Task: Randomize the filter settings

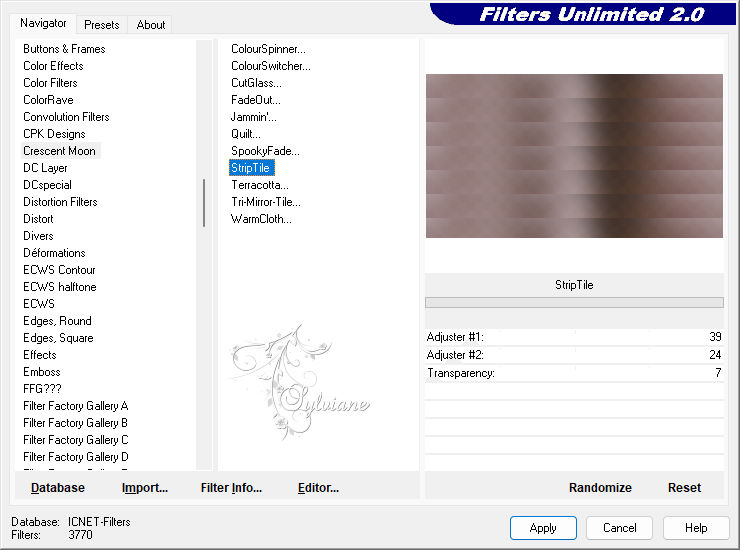Action: [x=600, y=488]
